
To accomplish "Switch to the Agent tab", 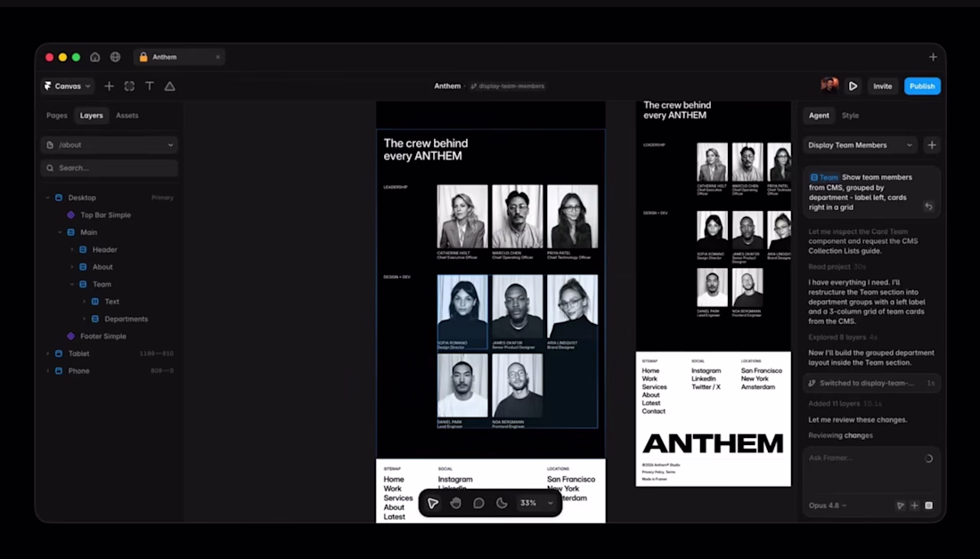I will tap(819, 116).
